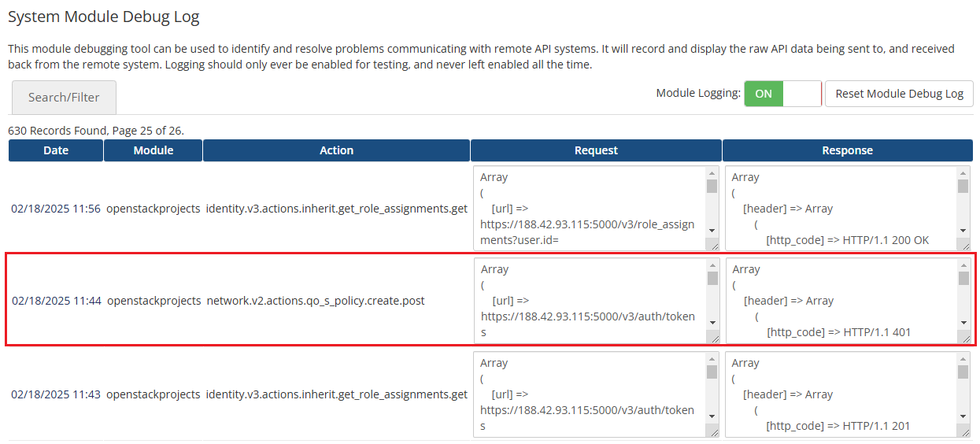Click the openstackprojects module in 11:43 row
Image resolution: width=980 pixels, height=444 pixels.
[x=153, y=394]
